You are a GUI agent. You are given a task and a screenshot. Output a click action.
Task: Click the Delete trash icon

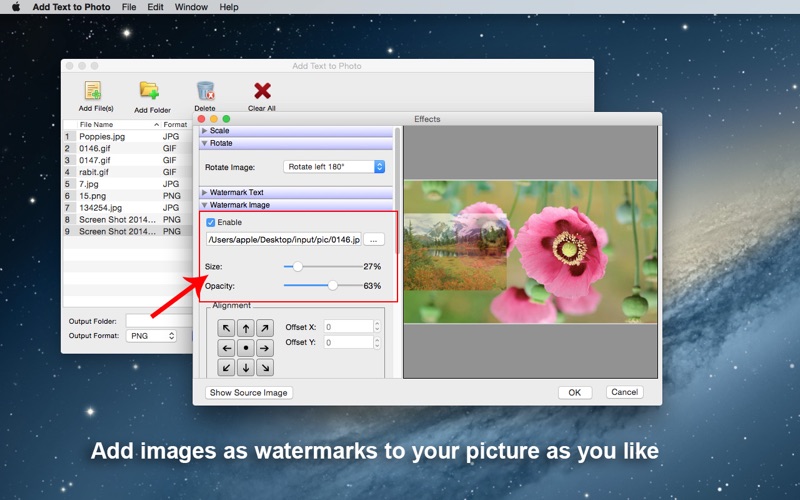(205, 91)
